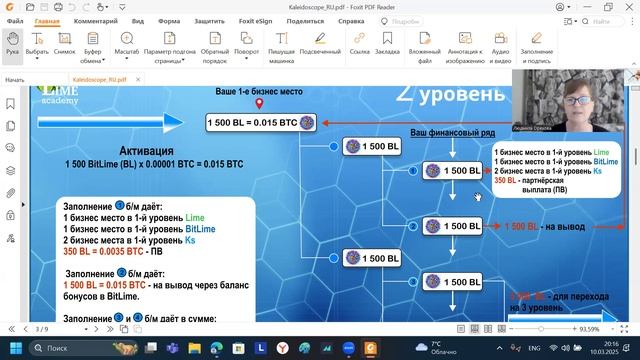Insert a Ссылка link

tap(359, 43)
